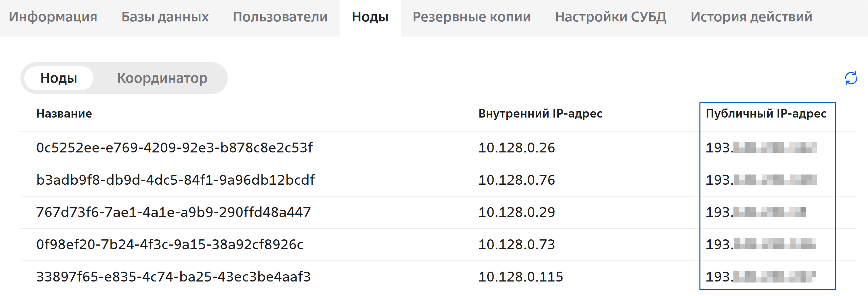Viewport: 868px width, 296px height.
Task: Click internal IP 10.128.0.26
Action: (517, 148)
